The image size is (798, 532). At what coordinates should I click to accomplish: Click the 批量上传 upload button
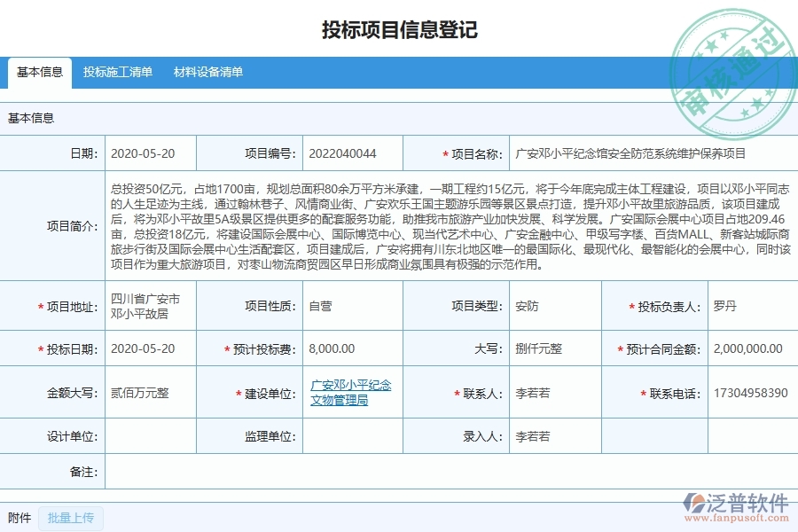click(x=70, y=519)
